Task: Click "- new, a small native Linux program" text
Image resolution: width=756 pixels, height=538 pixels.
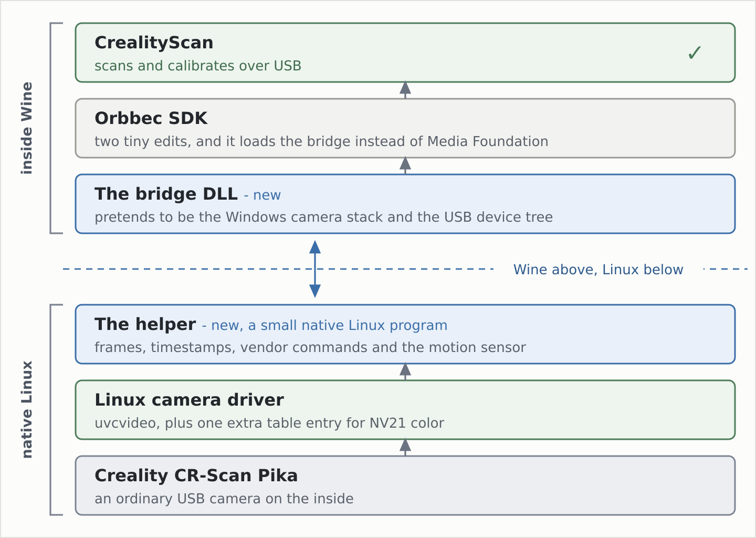Action: (x=324, y=326)
